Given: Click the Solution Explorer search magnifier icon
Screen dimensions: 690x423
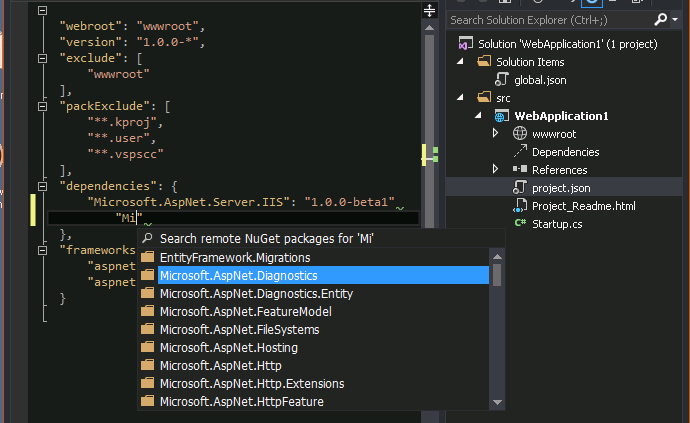Looking at the screenshot, I should pos(660,19).
